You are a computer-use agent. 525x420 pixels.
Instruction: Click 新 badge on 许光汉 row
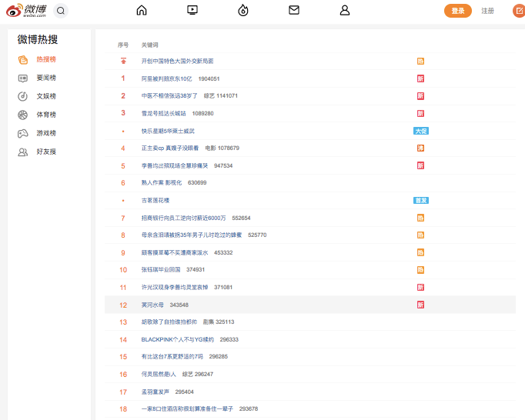(420, 287)
